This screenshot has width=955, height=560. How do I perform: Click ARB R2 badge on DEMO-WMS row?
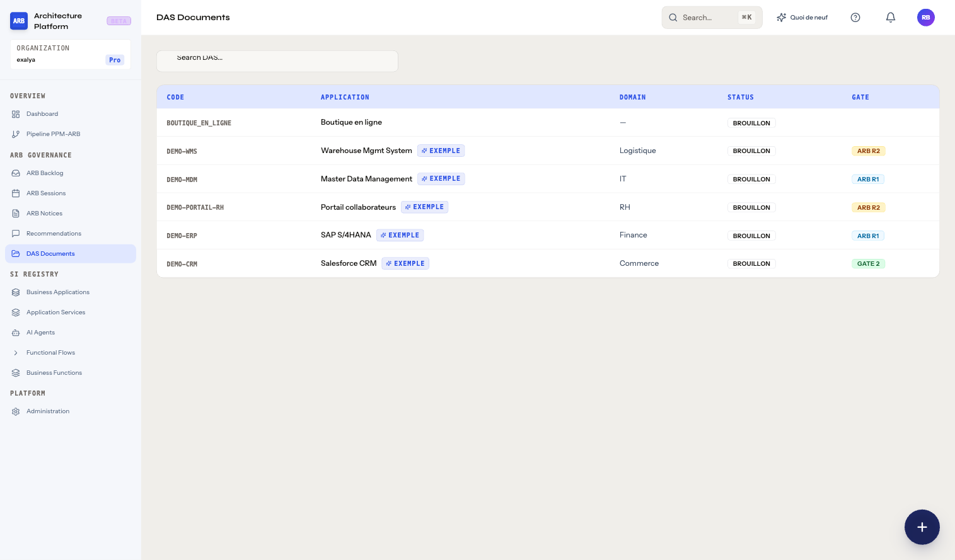[869, 151]
